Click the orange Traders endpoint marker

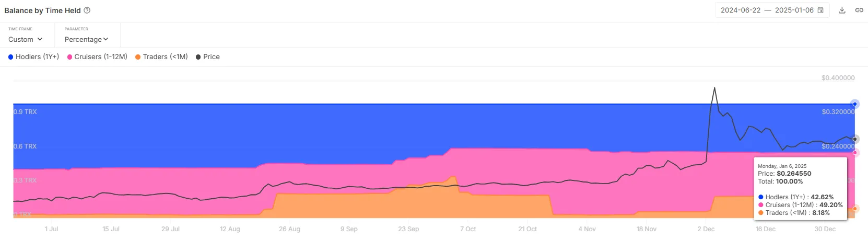coord(855,209)
